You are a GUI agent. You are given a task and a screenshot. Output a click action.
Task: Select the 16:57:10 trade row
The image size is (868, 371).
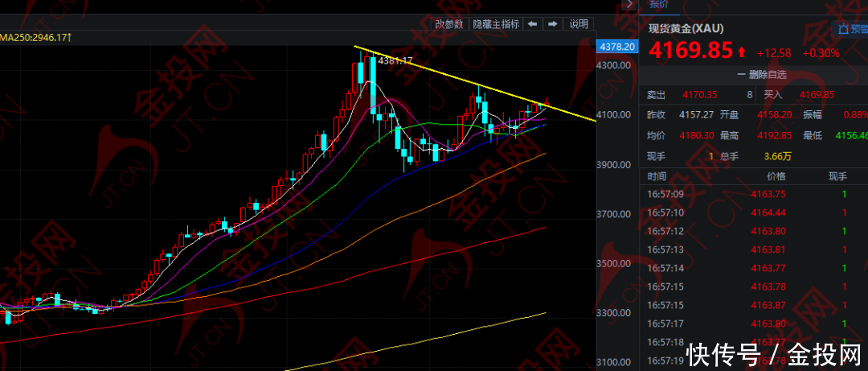click(665, 212)
